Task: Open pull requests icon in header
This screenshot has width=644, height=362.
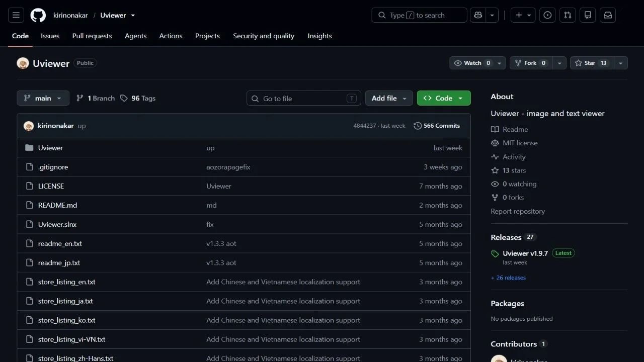Action: click(568, 15)
